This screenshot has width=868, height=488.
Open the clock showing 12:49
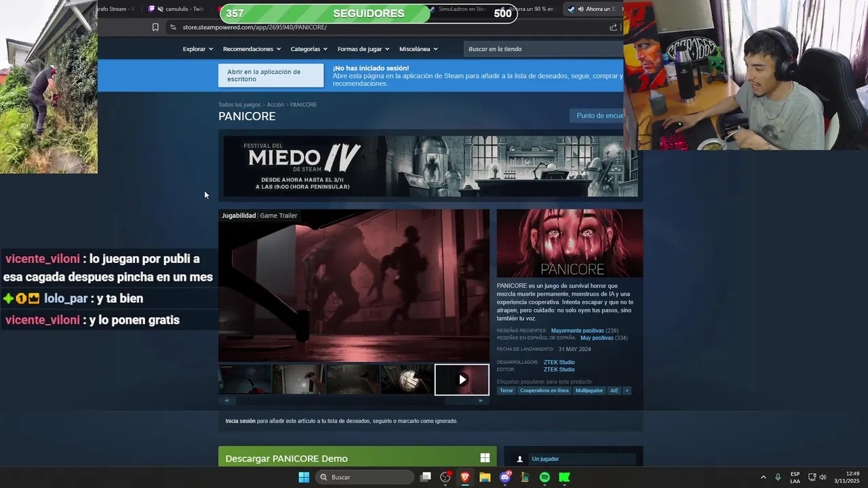coord(847,477)
